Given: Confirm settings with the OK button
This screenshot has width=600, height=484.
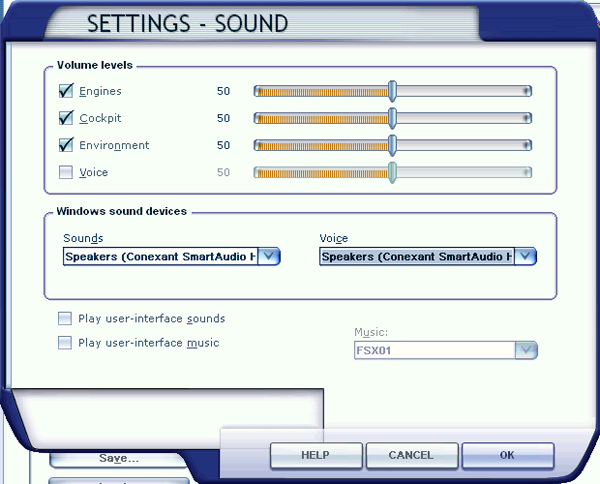Looking at the screenshot, I should point(508,455).
